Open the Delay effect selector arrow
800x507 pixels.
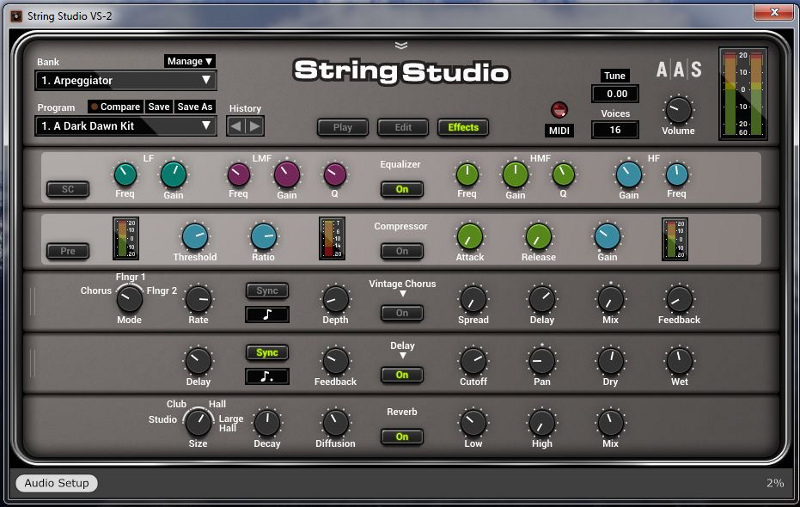[403, 356]
